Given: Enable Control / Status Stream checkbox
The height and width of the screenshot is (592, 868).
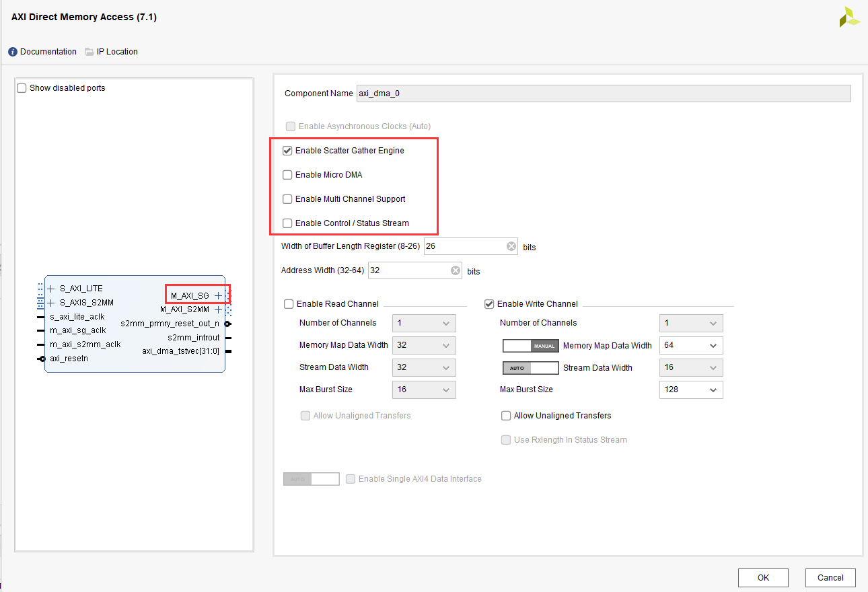Looking at the screenshot, I should point(287,223).
